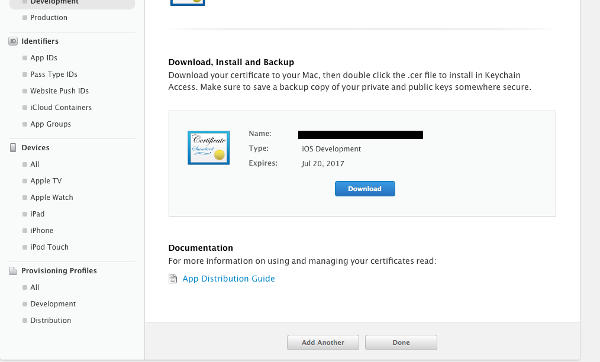This screenshot has width=600, height=362.
Task: Click the document icon beside App Distribution Guide
Action: pos(173,279)
